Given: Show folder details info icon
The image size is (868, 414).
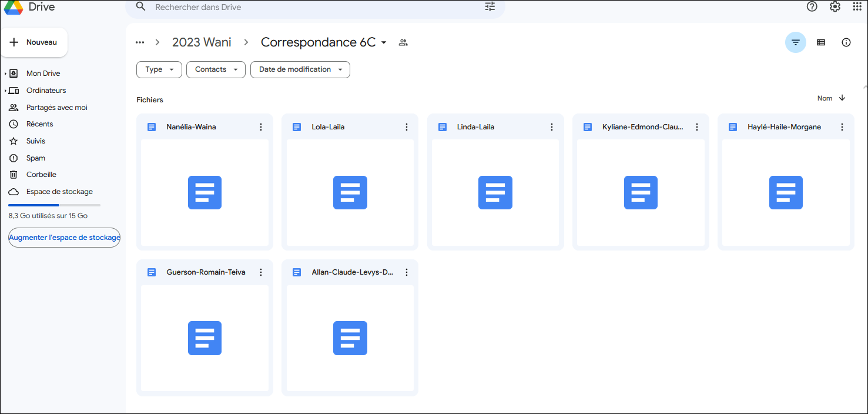Looking at the screenshot, I should (846, 42).
